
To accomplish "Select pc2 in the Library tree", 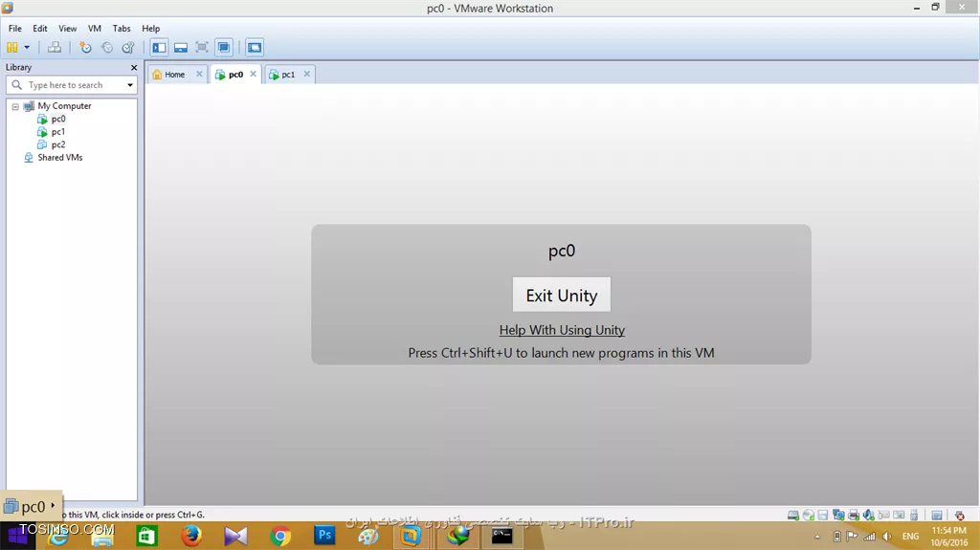I will pos(58,144).
